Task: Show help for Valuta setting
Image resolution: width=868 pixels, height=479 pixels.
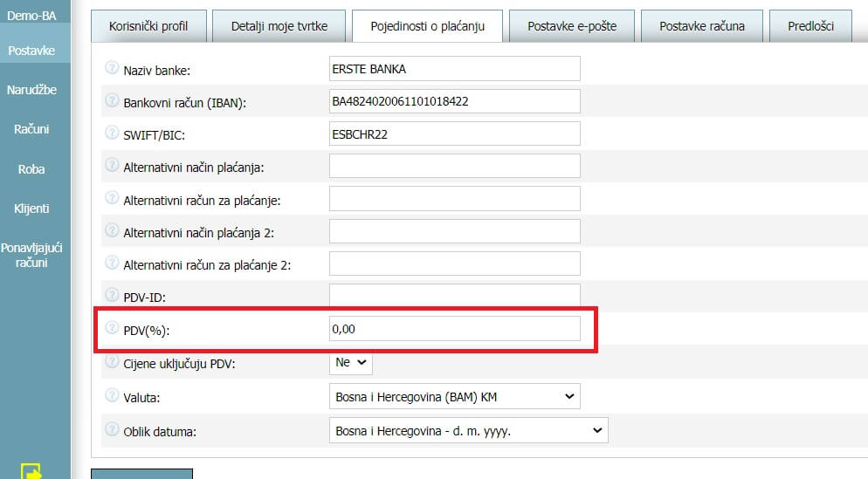Action: click(x=112, y=395)
